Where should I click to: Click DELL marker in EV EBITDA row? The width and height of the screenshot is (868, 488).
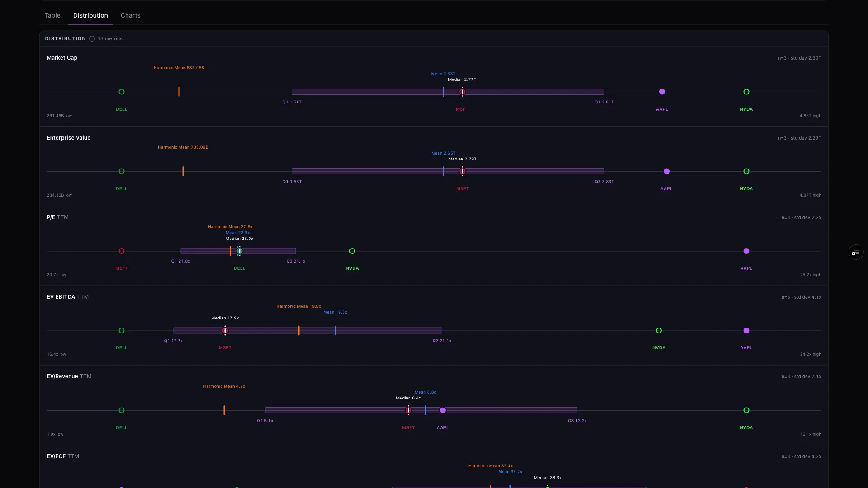tap(122, 331)
